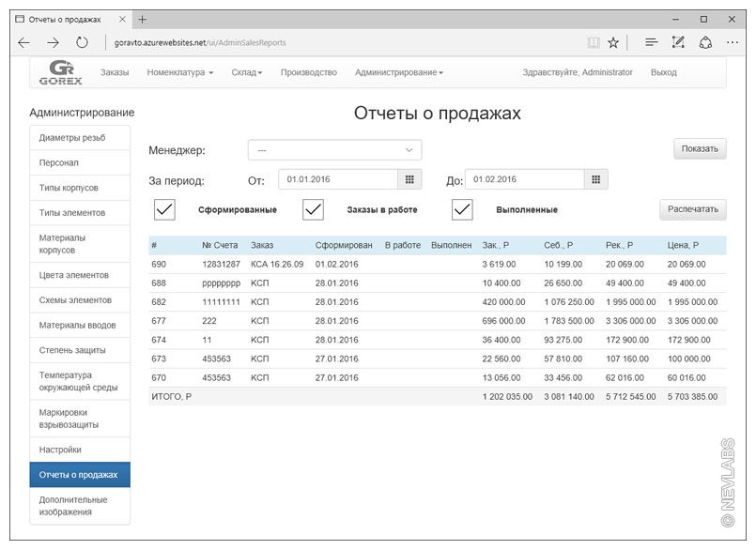Click the browser web note icon
The image size is (756, 550).
pos(678,42)
